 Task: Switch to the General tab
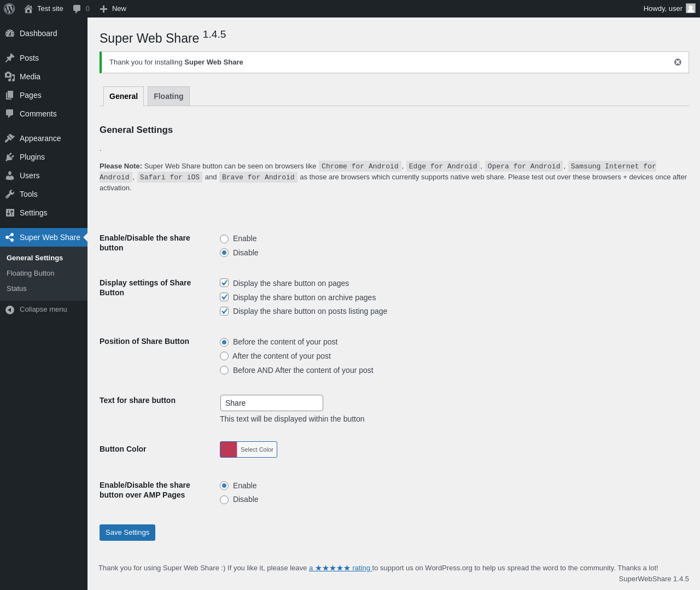coord(124,96)
